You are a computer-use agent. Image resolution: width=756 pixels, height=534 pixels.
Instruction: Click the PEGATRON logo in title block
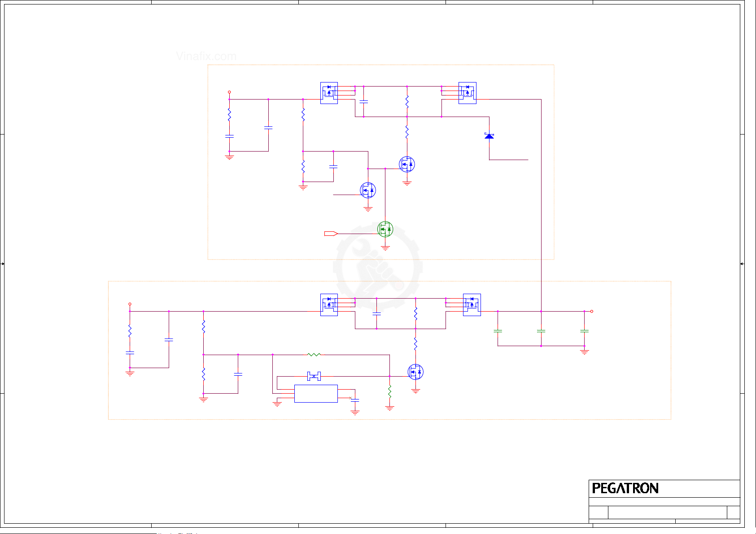[625, 488]
